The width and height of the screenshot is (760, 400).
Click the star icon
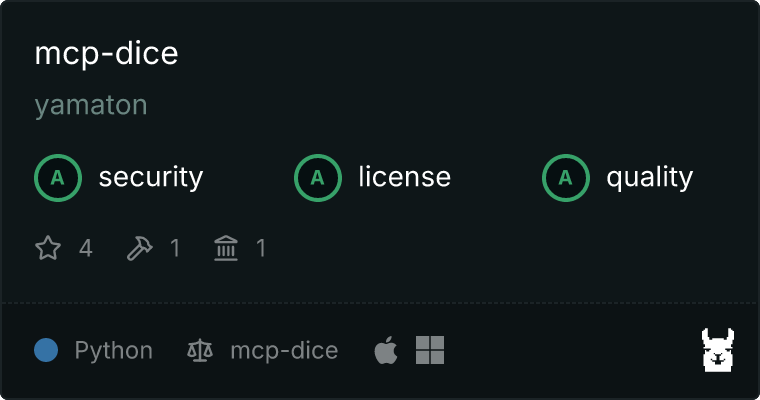coord(48,248)
